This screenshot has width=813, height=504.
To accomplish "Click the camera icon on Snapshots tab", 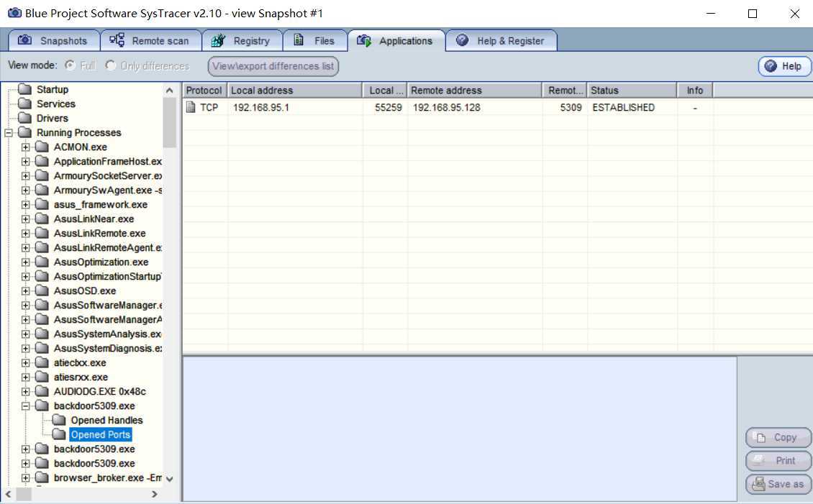I will pyautogui.click(x=24, y=40).
